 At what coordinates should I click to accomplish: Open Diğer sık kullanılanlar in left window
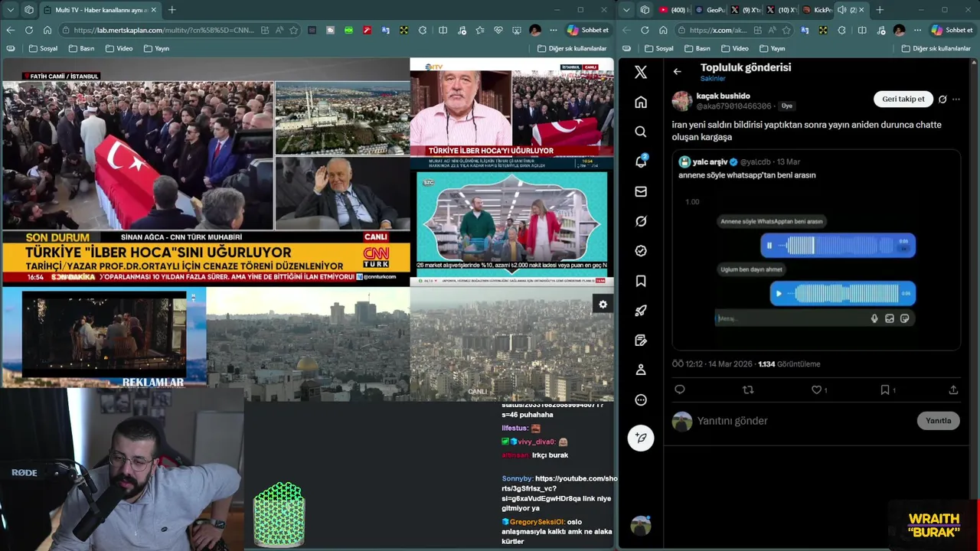click(x=571, y=48)
